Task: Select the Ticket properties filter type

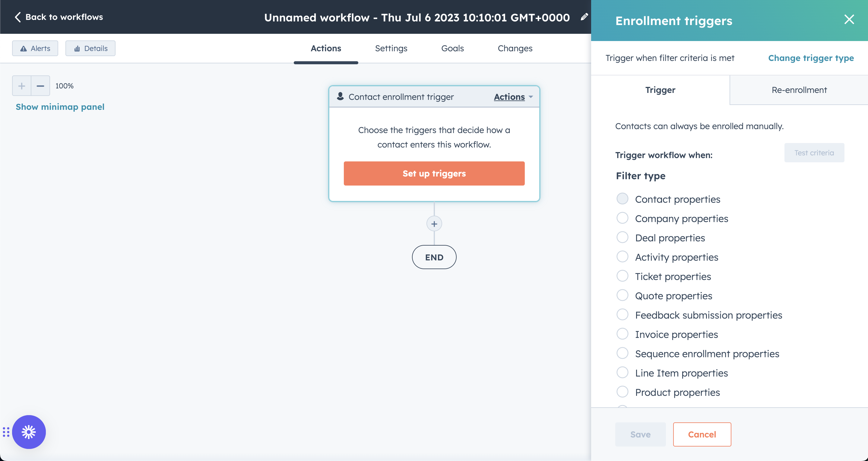Action: 622,276
